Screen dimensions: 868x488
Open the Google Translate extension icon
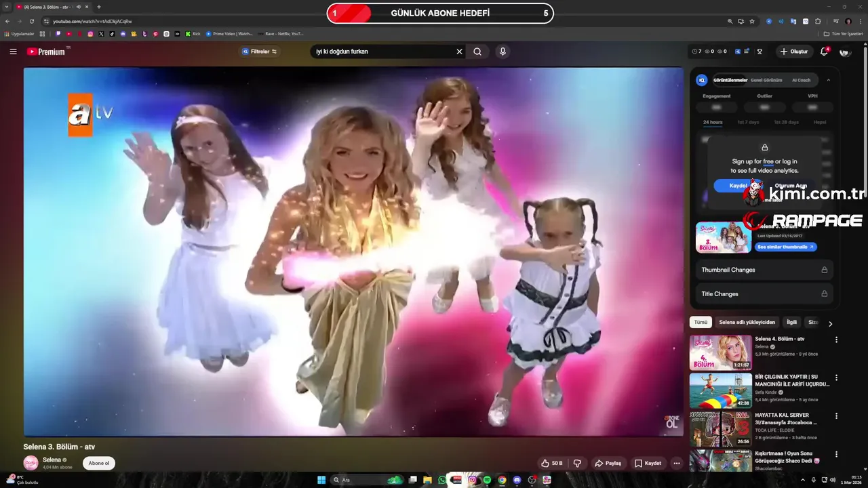(x=793, y=21)
